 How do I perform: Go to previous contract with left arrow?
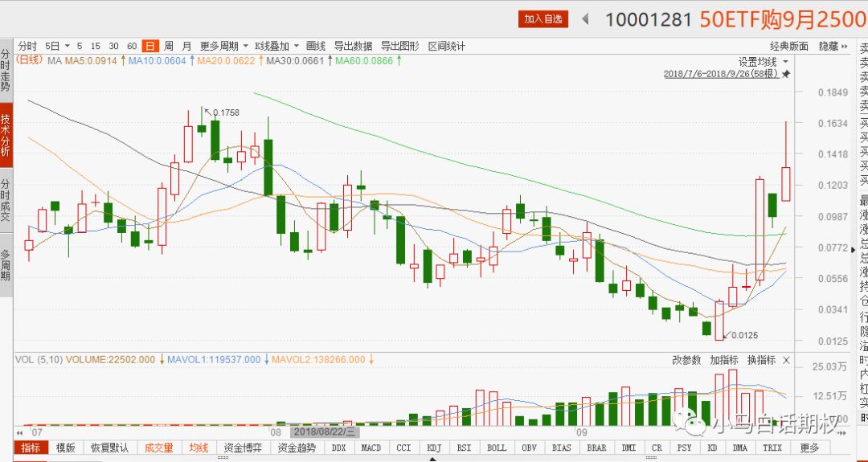tap(585, 18)
